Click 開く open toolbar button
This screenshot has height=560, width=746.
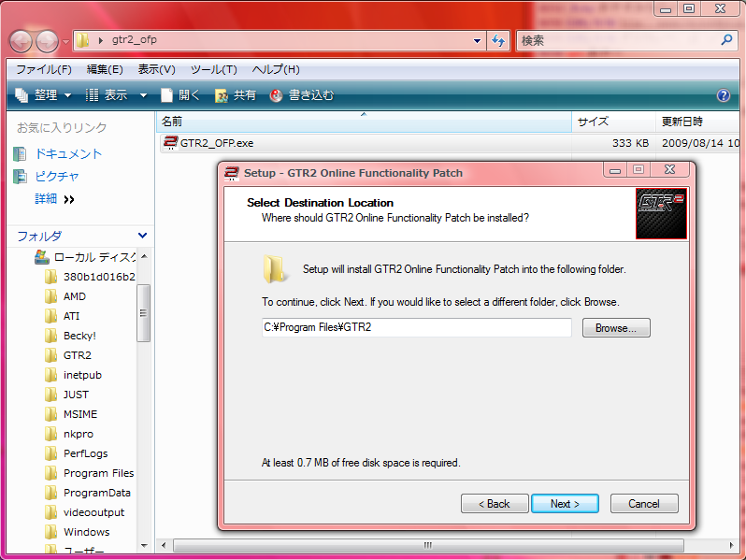[x=180, y=95]
